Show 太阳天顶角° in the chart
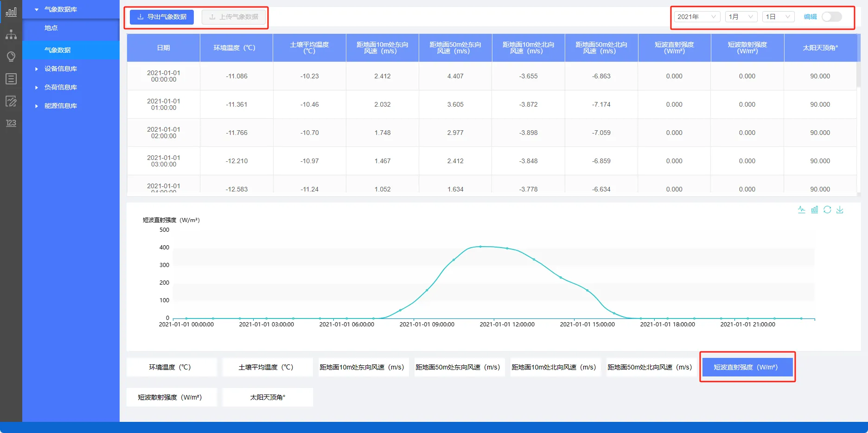 point(268,397)
